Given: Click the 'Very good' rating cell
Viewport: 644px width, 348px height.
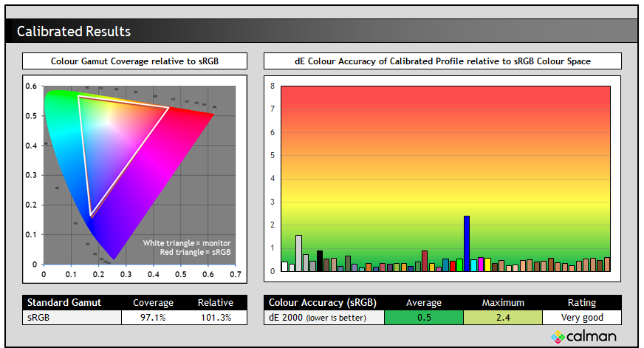Looking at the screenshot, I should click(581, 318).
